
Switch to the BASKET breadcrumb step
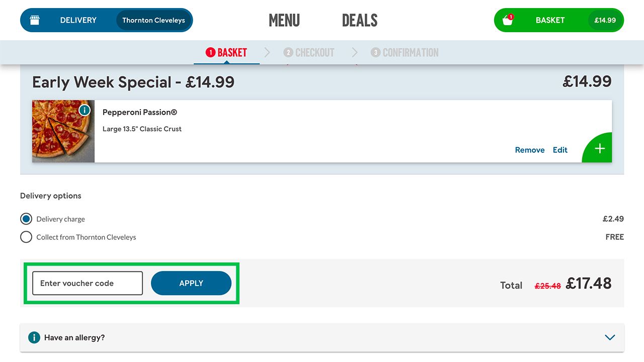tap(231, 52)
